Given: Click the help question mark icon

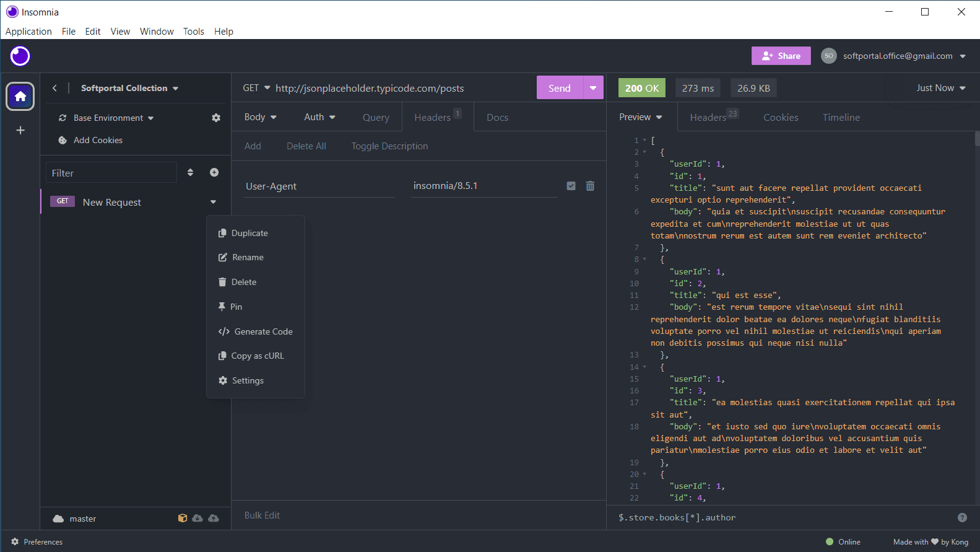Looking at the screenshot, I should pos(962,517).
